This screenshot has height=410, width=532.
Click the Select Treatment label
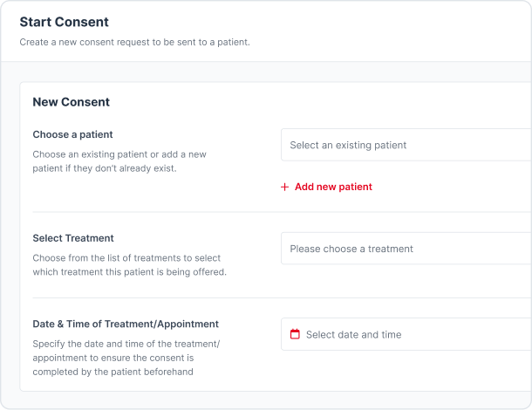[73, 238]
